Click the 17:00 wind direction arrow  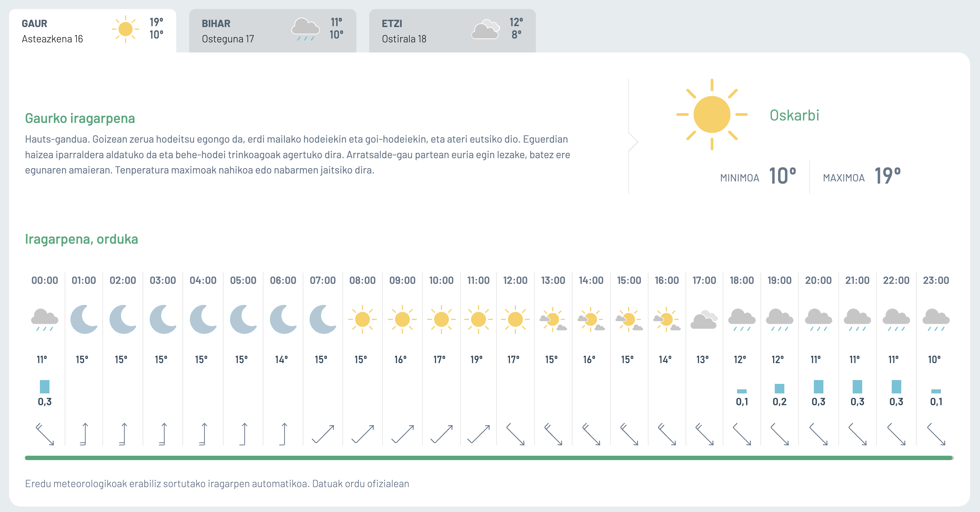[x=705, y=434]
